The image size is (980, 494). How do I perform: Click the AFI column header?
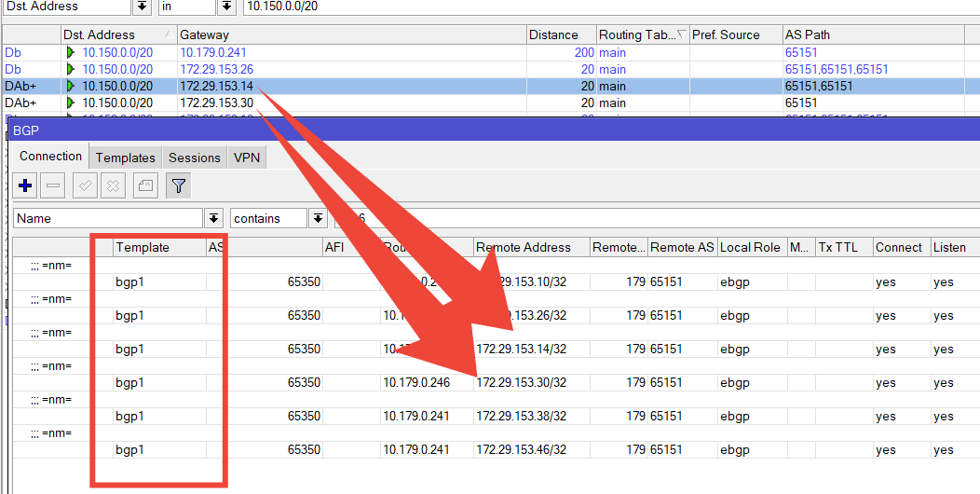(x=351, y=247)
